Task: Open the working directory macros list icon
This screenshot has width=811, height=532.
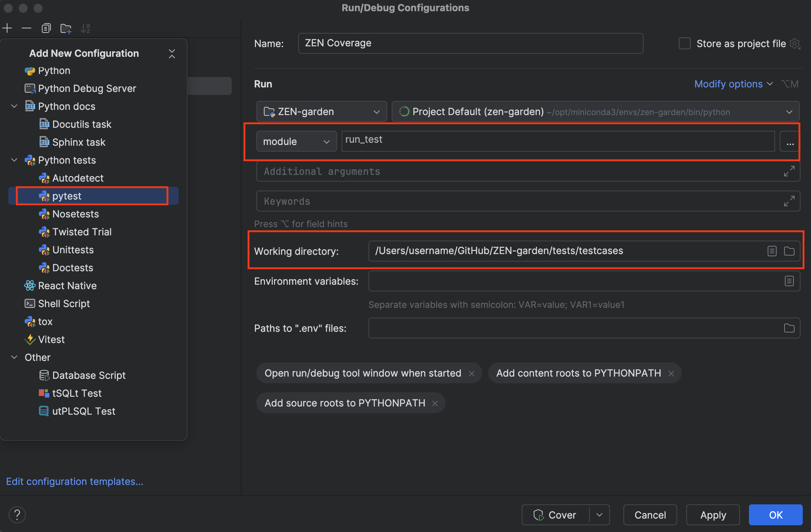Action: pos(772,251)
